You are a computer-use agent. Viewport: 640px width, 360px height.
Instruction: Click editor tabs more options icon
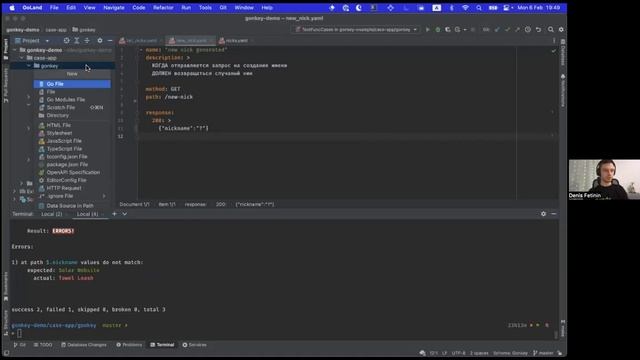click(554, 40)
